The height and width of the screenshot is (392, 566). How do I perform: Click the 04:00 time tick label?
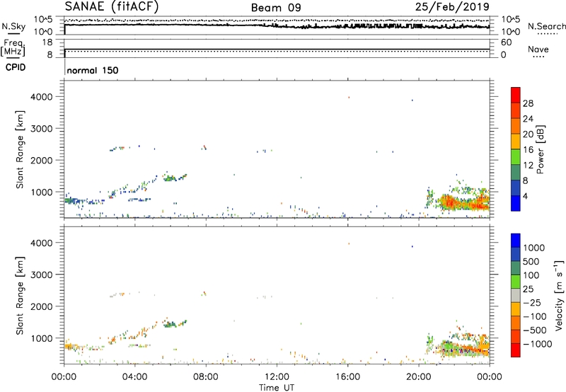click(x=135, y=377)
